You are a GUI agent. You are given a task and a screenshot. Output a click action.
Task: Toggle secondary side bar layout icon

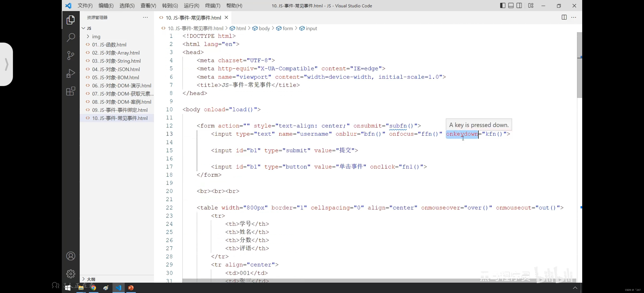pyautogui.click(x=519, y=5)
